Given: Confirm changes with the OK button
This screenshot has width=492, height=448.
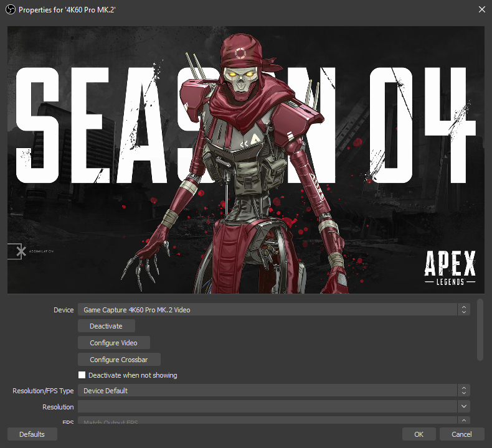Looking at the screenshot, I should pos(419,434).
